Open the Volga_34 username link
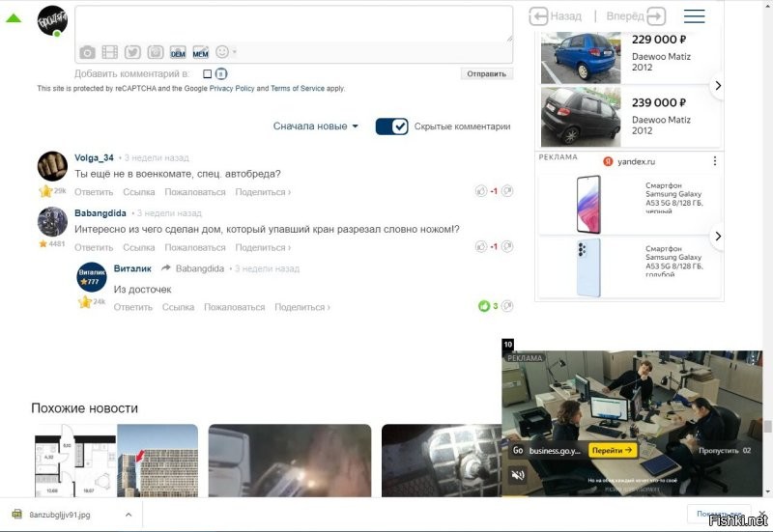The image size is (773, 532). (94, 158)
